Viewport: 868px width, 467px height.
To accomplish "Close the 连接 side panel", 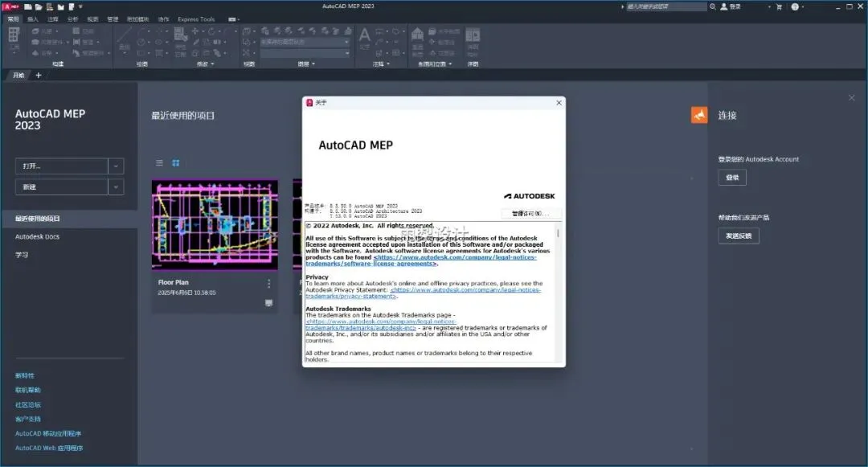I will [x=851, y=98].
